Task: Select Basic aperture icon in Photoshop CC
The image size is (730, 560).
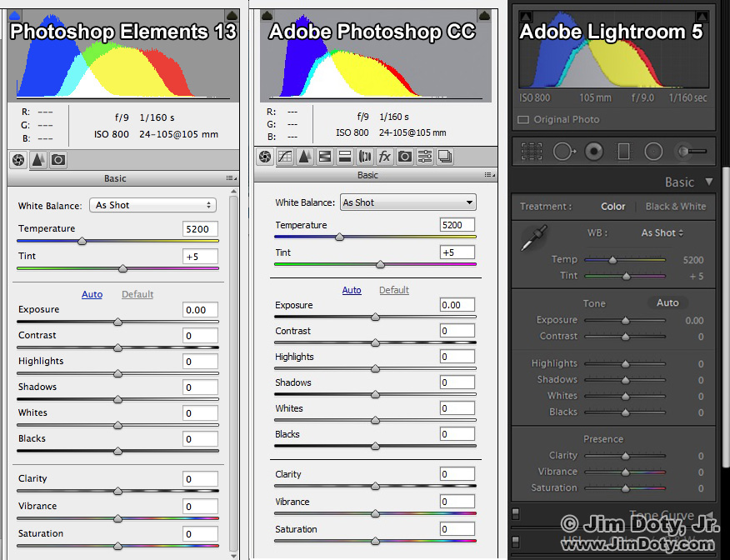Action: [x=265, y=157]
